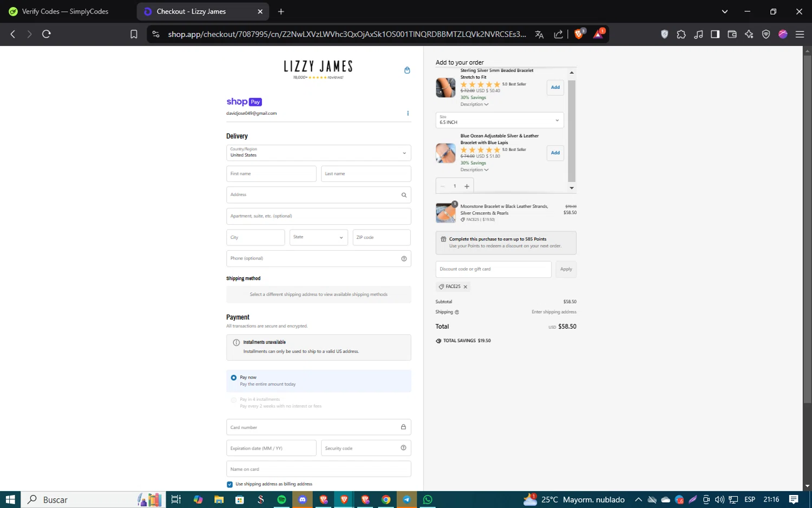Image resolution: width=812 pixels, height=508 pixels.
Task: Remove the FACE25 discount code
Action: tap(465, 287)
